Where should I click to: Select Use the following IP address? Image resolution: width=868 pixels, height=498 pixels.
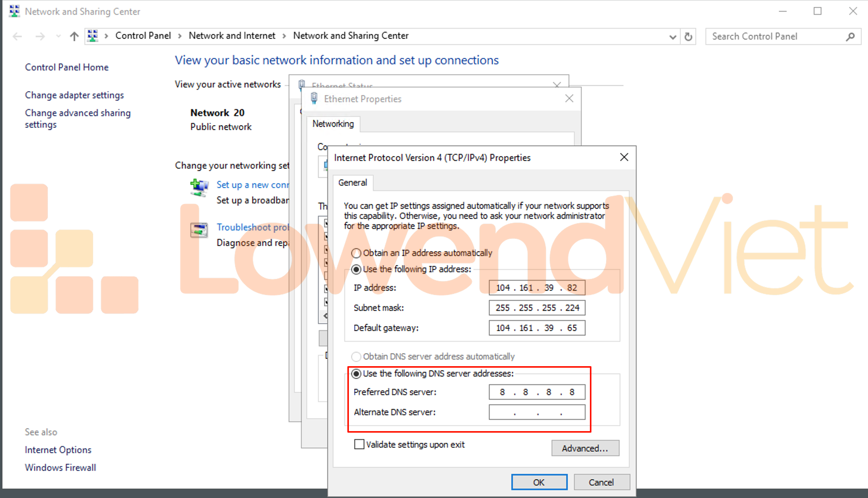[x=356, y=269]
